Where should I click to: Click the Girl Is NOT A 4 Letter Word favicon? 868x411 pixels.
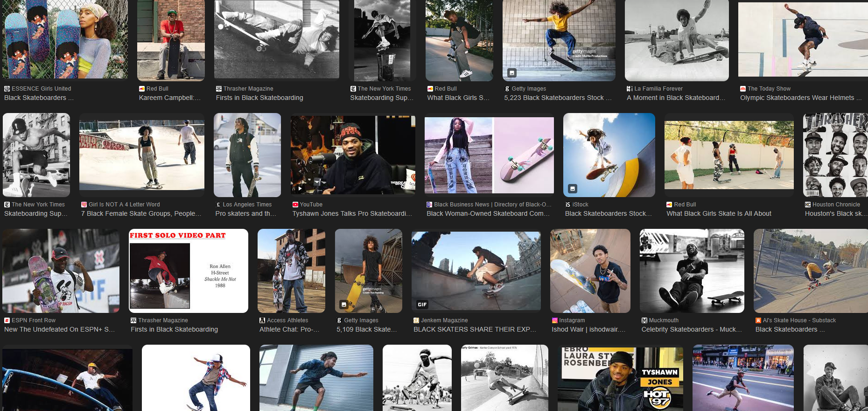coord(84,205)
